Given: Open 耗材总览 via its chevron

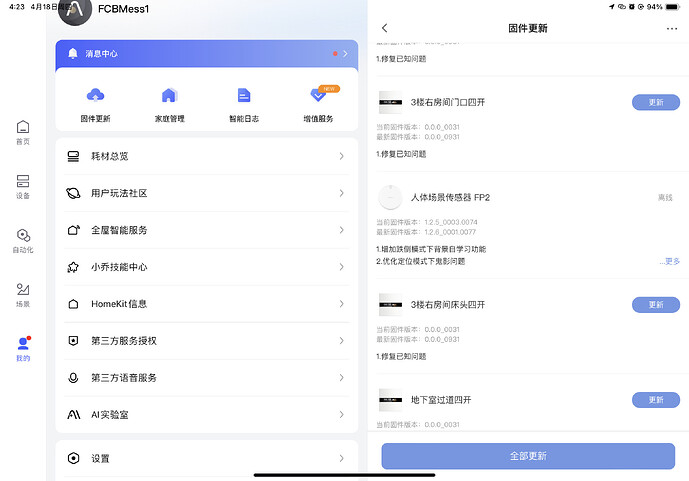Looking at the screenshot, I should (x=341, y=156).
